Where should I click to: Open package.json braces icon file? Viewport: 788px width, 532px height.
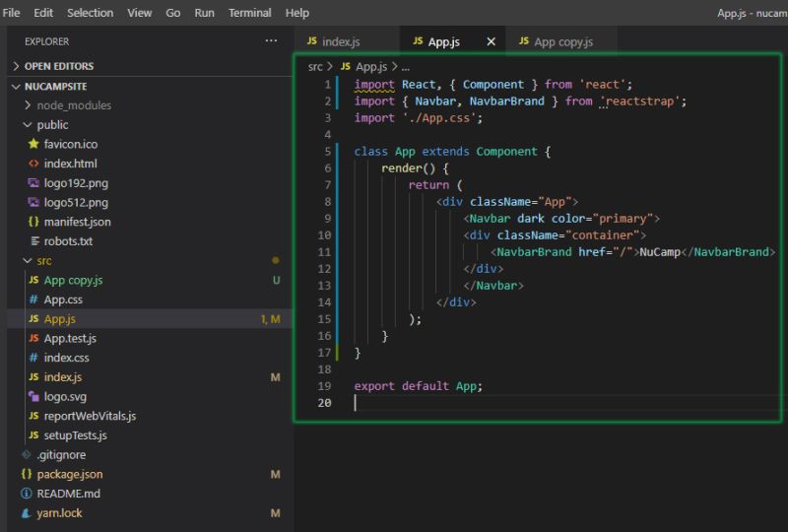[x=27, y=474]
